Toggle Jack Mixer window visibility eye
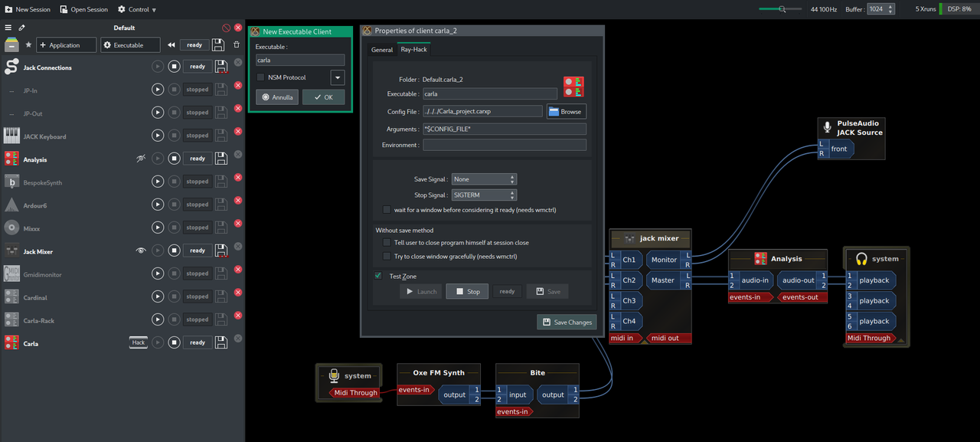The image size is (980, 442). pyautogui.click(x=140, y=250)
